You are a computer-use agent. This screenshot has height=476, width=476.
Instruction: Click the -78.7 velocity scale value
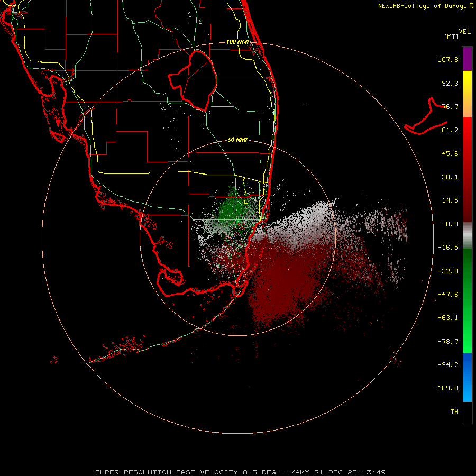pyautogui.click(x=448, y=342)
